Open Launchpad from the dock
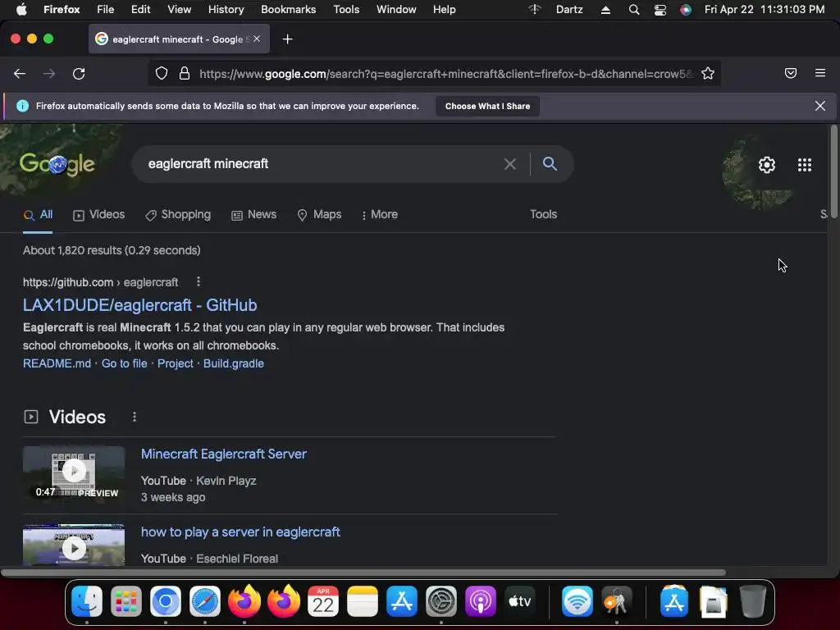 pos(126,601)
